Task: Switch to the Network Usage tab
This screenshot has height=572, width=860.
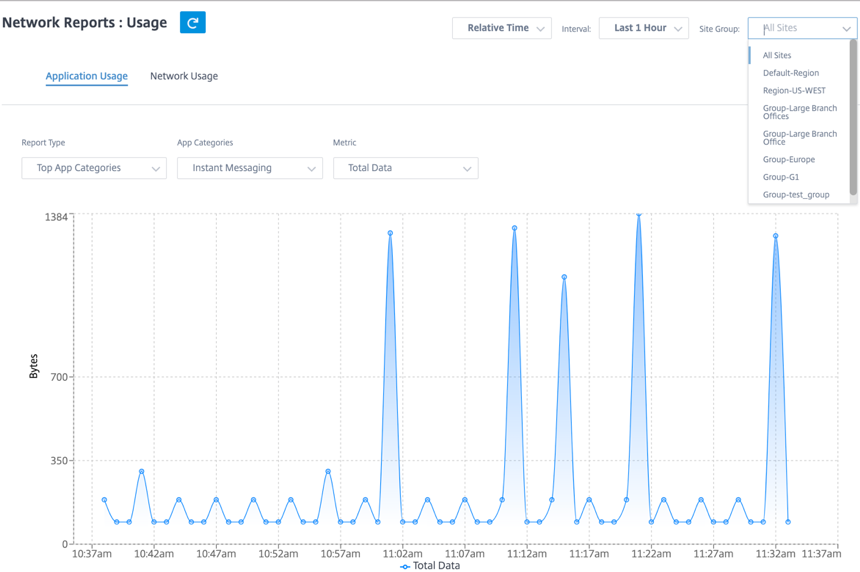Action: coord(184,76)
